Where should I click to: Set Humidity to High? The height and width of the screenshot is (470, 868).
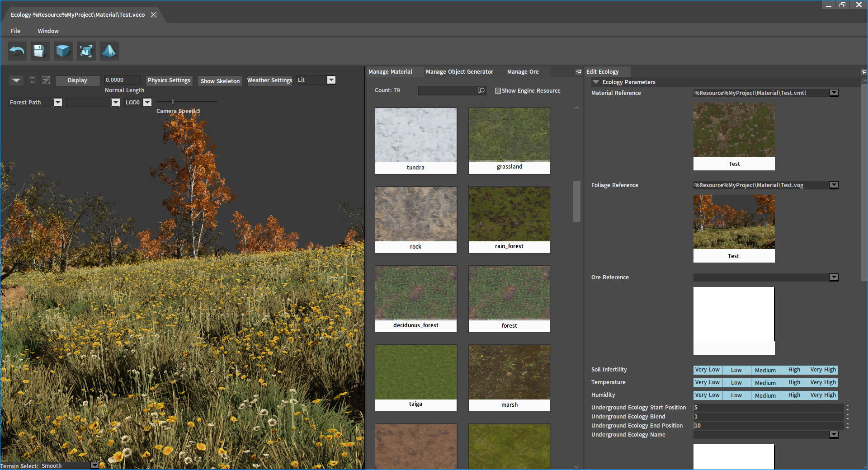point(794,395)
